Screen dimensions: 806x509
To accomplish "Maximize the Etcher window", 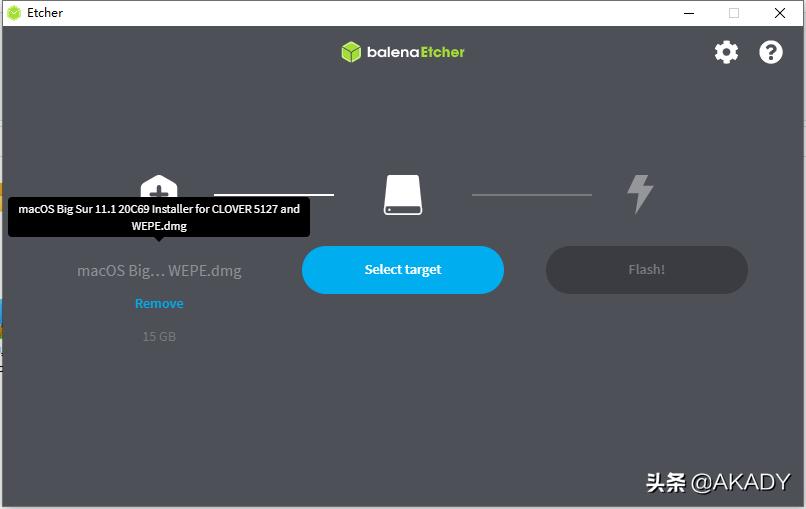I will [x=734, y=13].
